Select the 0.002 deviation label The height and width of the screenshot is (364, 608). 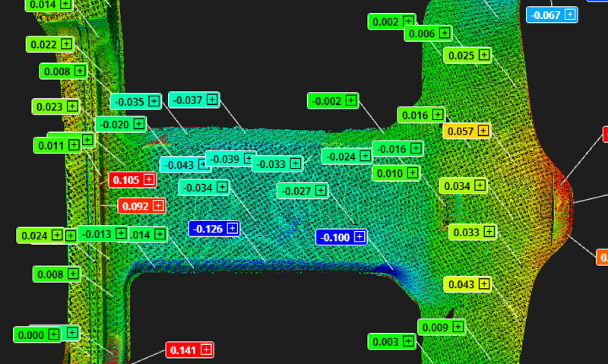[x=391, y=22]
